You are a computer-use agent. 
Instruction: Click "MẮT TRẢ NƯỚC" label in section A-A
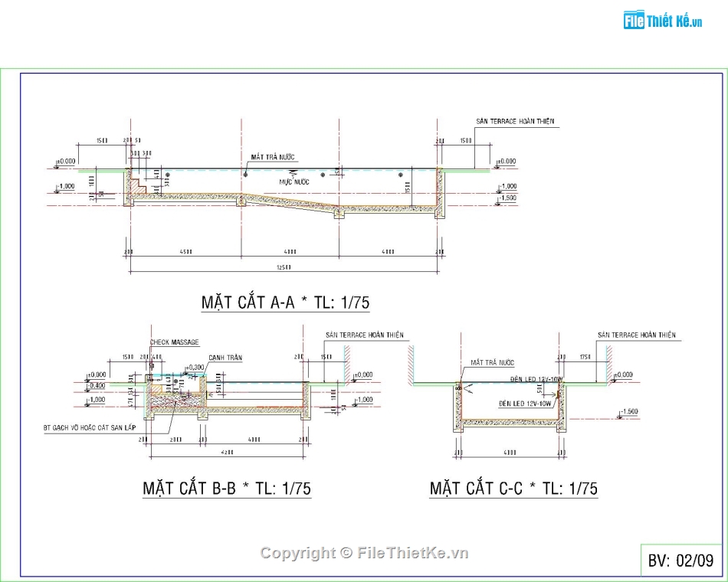(x=273, y=157)
